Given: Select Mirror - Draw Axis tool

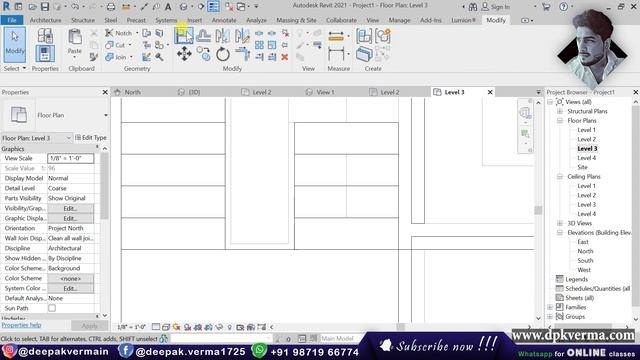Looking at the screenshot, I should (x=242, y=36).
